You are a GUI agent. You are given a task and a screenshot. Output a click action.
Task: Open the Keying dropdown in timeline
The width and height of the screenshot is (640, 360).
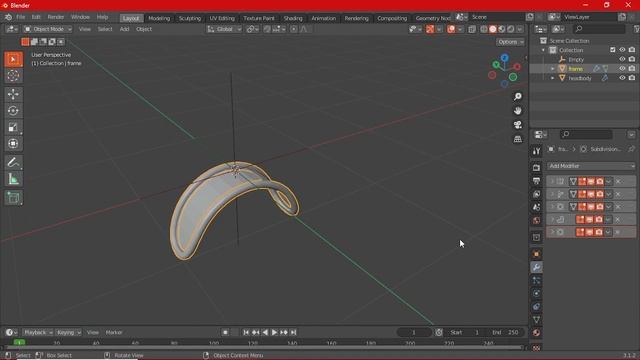[68, 333]
